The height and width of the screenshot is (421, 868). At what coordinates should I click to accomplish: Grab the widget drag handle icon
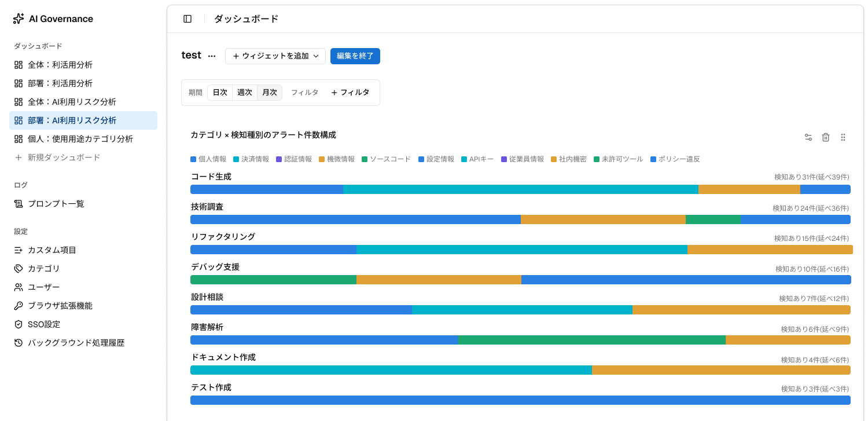click(843, 137)
